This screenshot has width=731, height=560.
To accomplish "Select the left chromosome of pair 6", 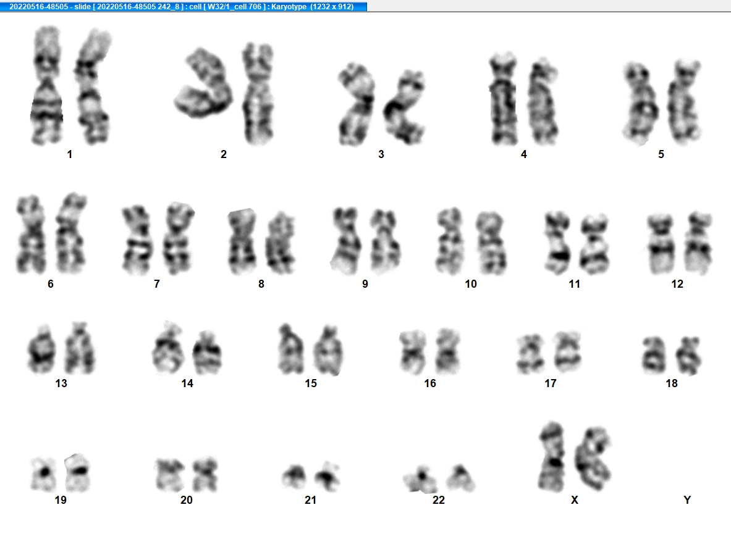I will pyautogui.click(x=32, y=235).
